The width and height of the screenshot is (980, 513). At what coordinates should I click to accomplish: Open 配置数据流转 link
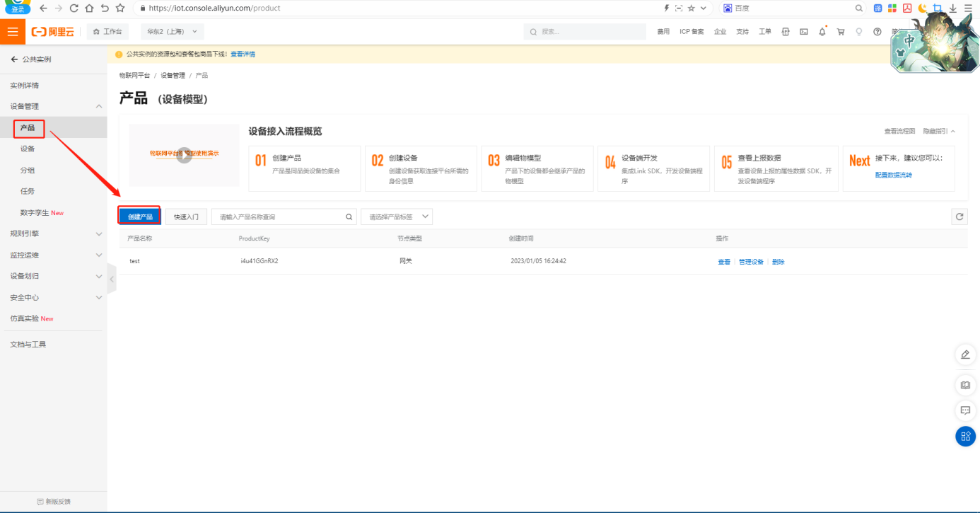pyautogui.click(x=894, y=175)
